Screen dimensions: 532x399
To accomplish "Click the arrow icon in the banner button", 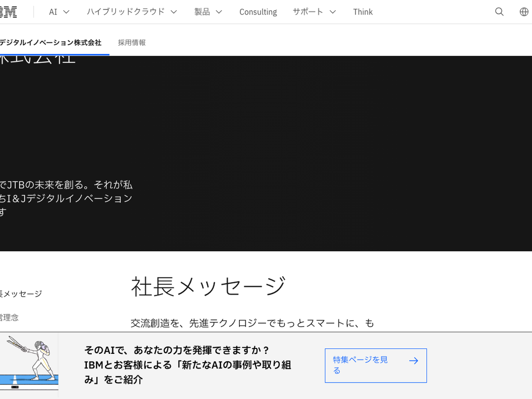I will [x=413, y=361].
